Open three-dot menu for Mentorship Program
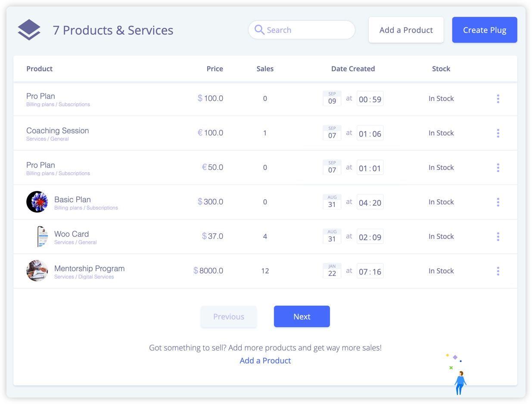The height and width of the screenshot is (404, 532). (498, 271)
